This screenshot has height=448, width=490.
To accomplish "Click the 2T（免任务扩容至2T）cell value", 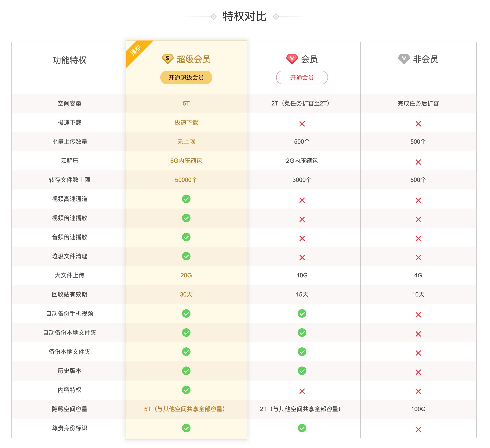I will (x=302, y=103).
